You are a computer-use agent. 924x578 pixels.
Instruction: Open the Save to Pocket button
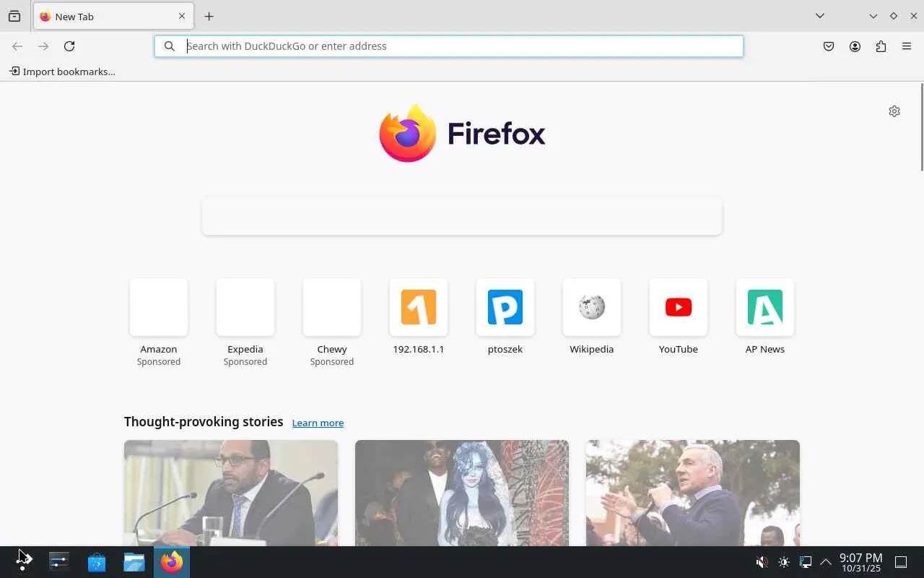(829, 46)
